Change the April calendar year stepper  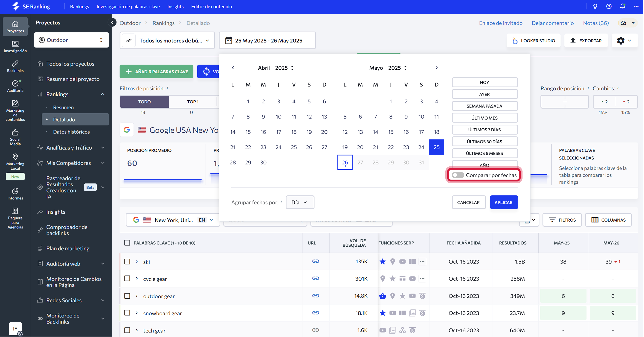pyautogui.click(x=292, y=68)
